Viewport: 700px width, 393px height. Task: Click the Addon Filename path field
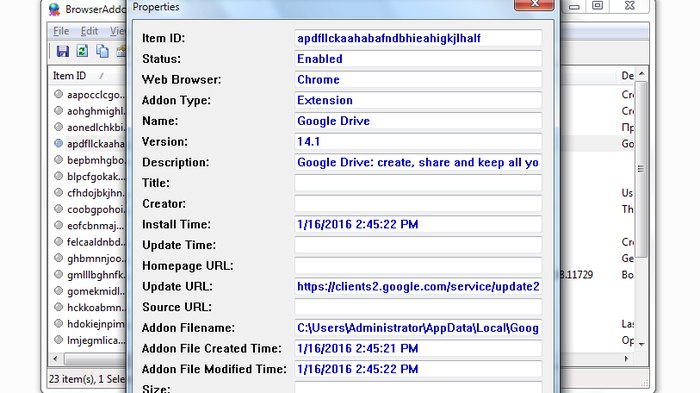418,328
